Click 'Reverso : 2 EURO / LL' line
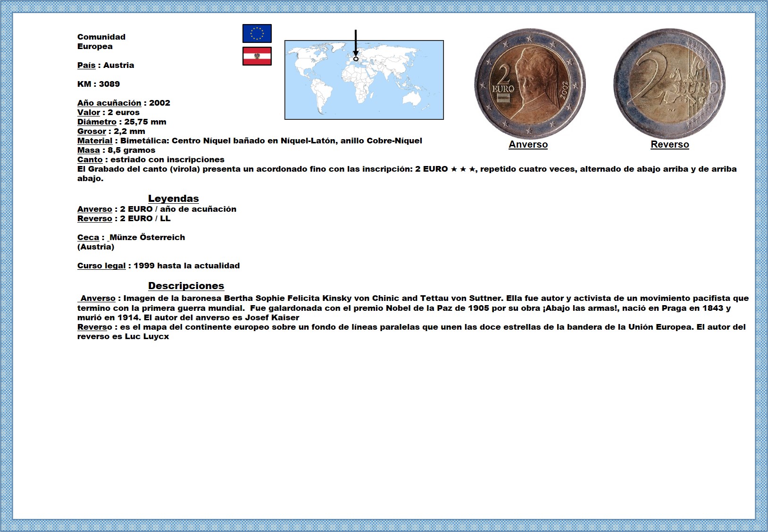 124,218
